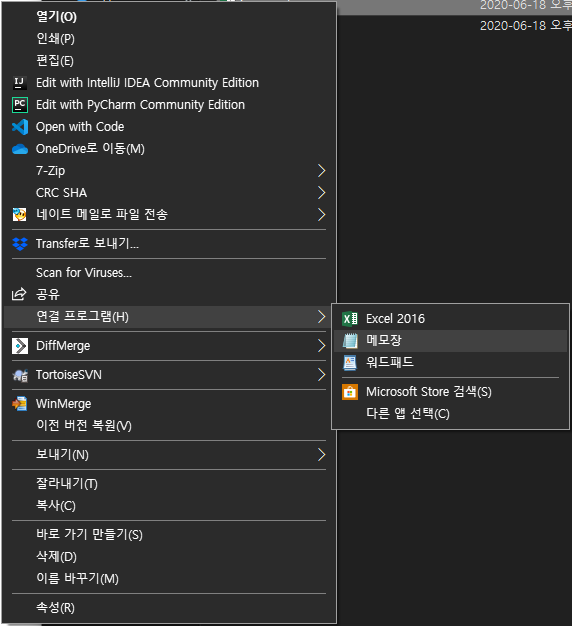The width and height of the screenshot is (572, 626).
Task: Click the Visual Studio Code icon
Action: (20, 127)
